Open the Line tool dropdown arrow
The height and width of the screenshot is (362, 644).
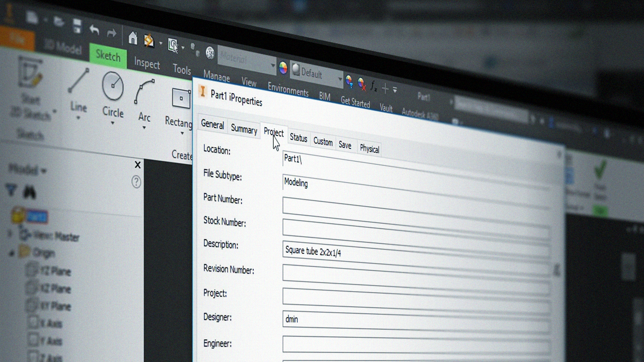(78, 119)
